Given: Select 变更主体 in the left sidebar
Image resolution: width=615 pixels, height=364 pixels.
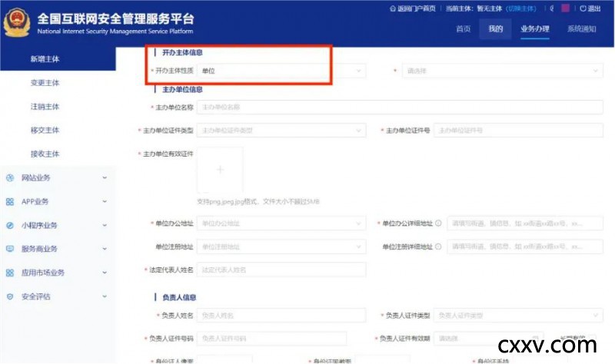Looking at the screenshot, I should click(45, 83).
